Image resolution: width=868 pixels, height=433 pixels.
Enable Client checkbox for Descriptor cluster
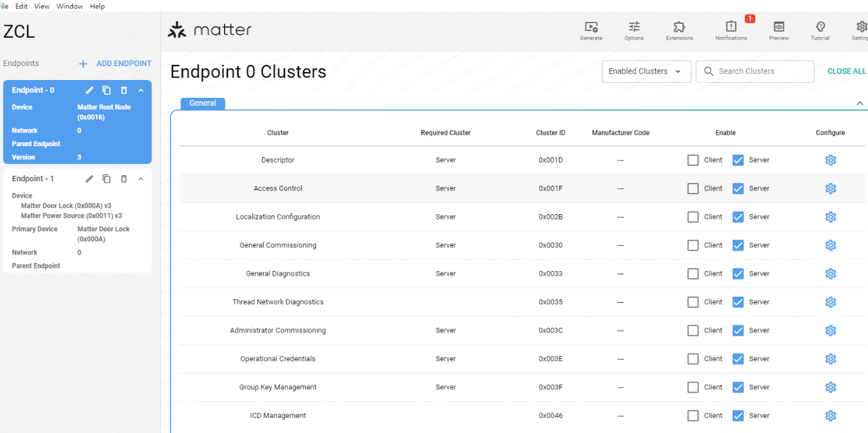(693, 160)
